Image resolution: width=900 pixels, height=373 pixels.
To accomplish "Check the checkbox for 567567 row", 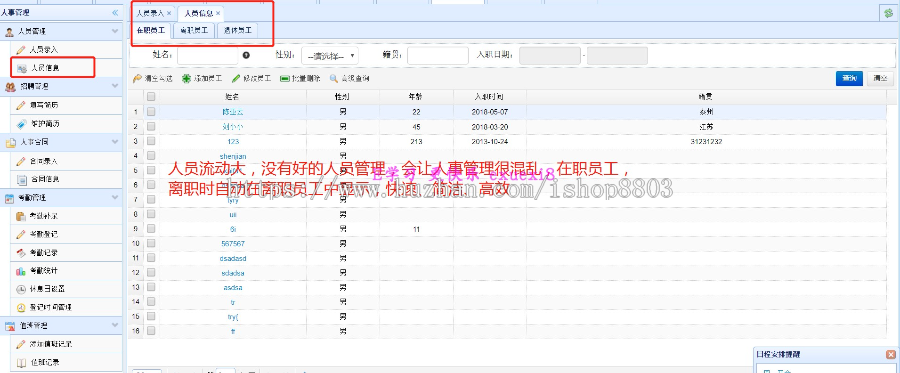I will click(x=151, y=243).
